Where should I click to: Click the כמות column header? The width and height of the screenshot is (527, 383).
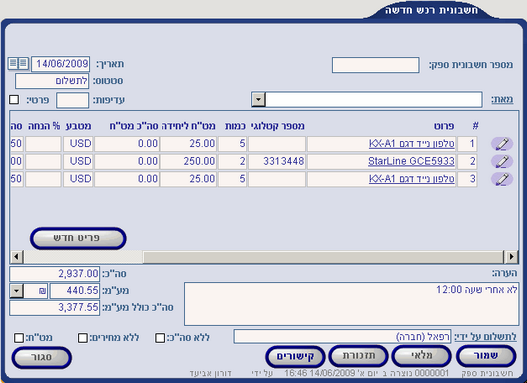tap(235, 126)
